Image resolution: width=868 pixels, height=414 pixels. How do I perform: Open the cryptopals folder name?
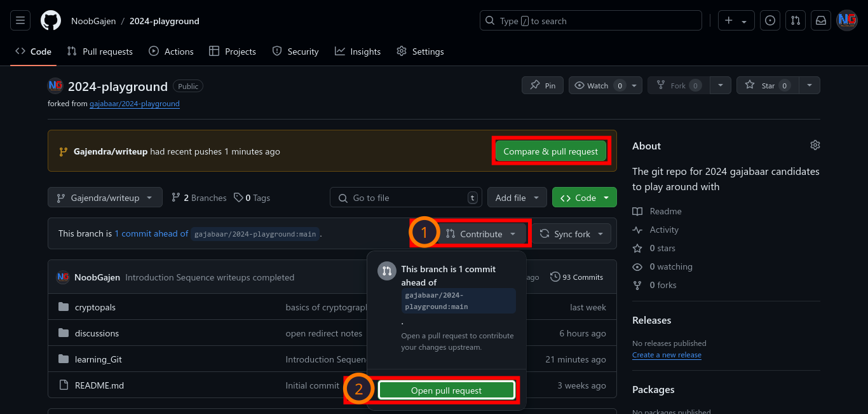[x=95, y=307]
